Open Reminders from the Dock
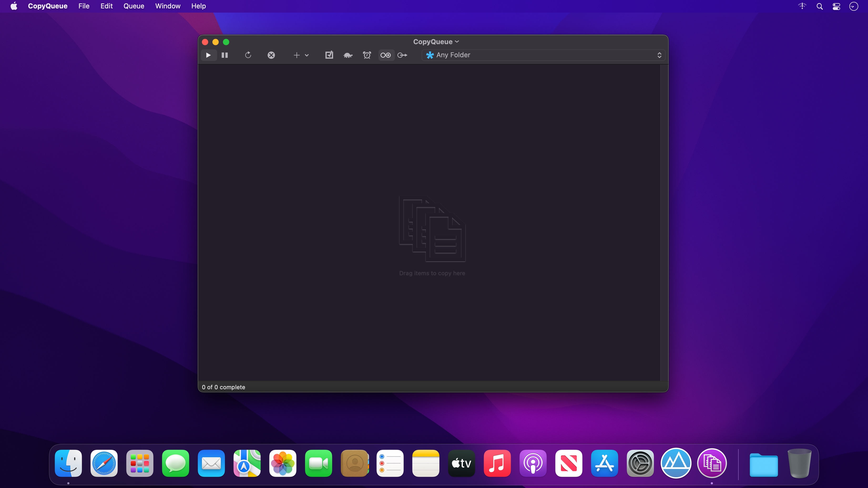 click(x=390, y=463)
